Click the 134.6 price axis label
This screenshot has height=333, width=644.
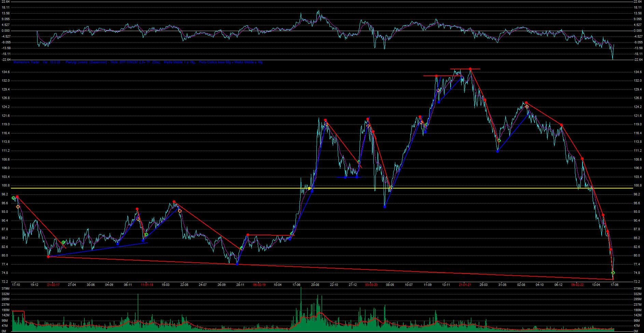[637, 72]
